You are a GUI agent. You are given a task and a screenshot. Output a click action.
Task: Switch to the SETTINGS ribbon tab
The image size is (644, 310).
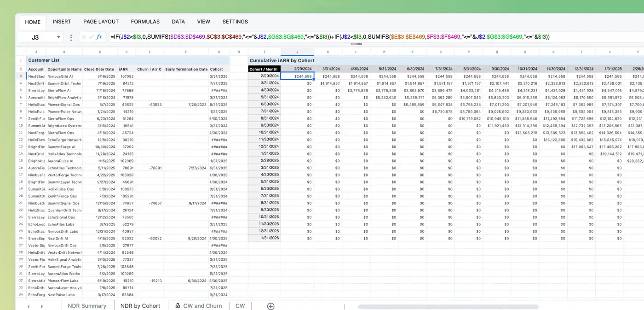(235, 22)
